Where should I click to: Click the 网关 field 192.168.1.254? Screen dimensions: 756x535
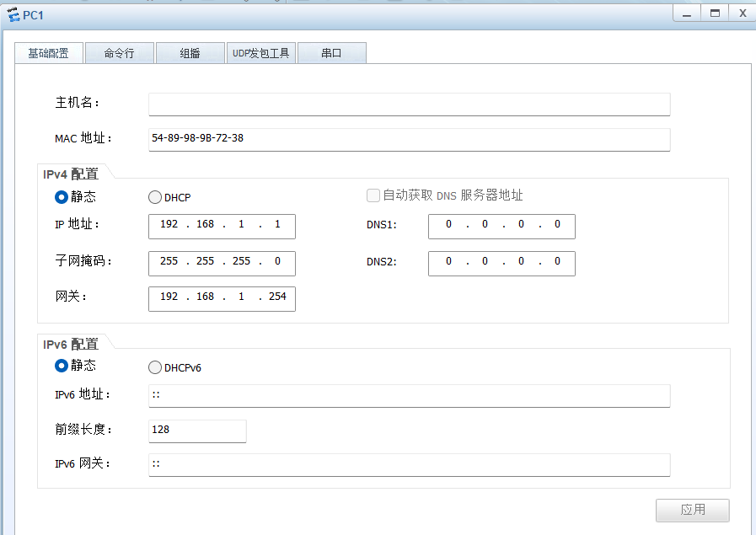pos(222,299)
